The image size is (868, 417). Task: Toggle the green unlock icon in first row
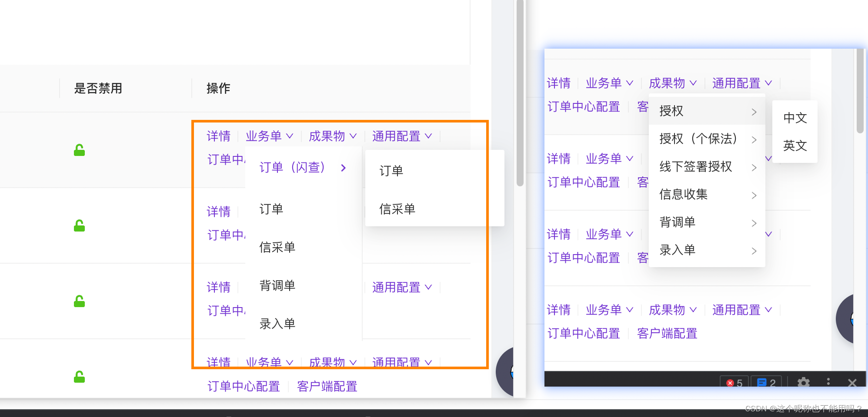(79, 149)
